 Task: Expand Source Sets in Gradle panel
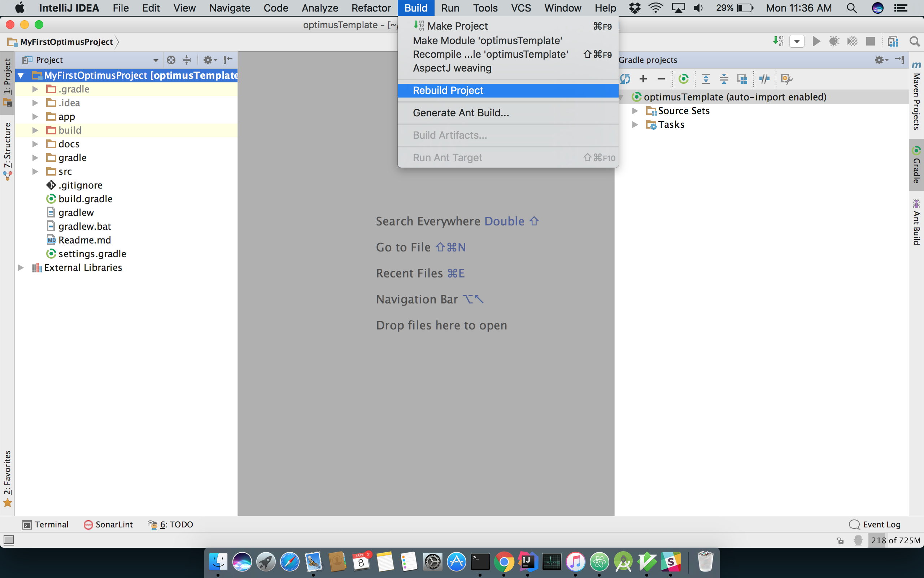click(x=635, y=111)
